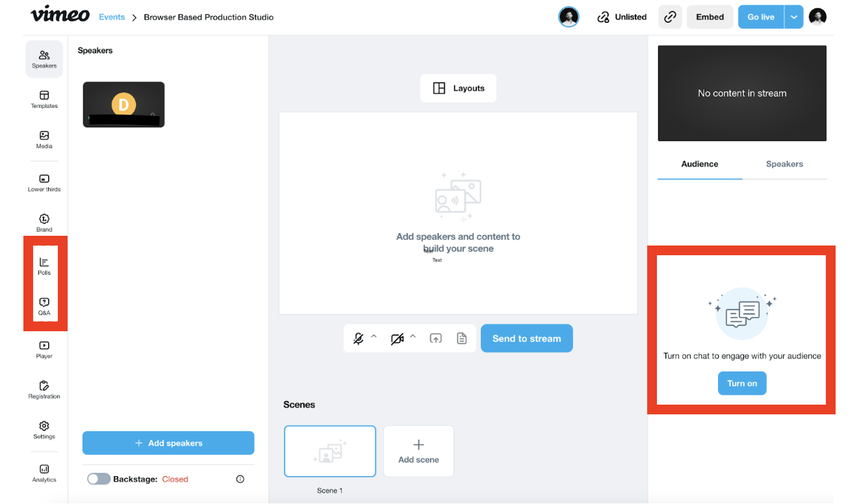Expand the Go live dropdown arrow
This screenshot has height=504, width=859.
tap(794, 17)
